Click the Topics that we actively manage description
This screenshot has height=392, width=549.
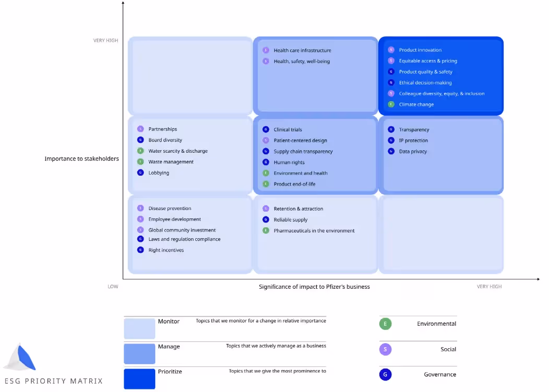(x=276, y=346)
